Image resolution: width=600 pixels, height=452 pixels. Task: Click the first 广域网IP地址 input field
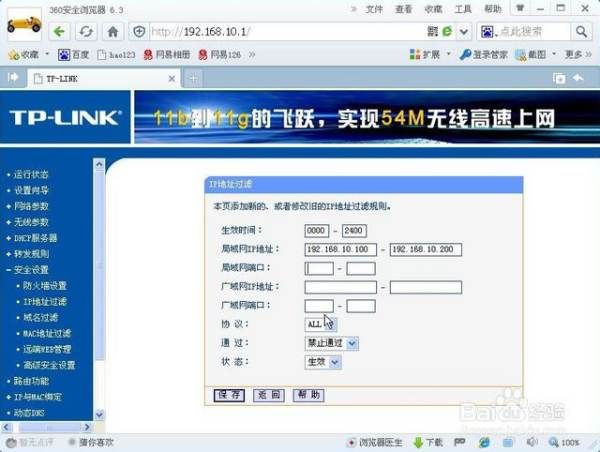point(341,287)
